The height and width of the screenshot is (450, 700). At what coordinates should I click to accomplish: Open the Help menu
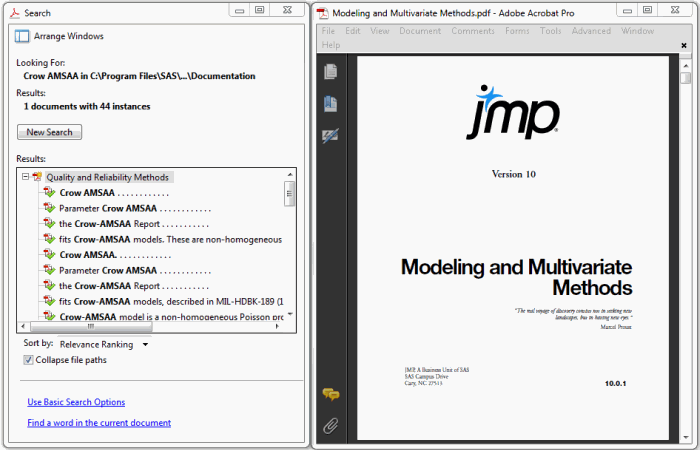click(x=331, y=45)
